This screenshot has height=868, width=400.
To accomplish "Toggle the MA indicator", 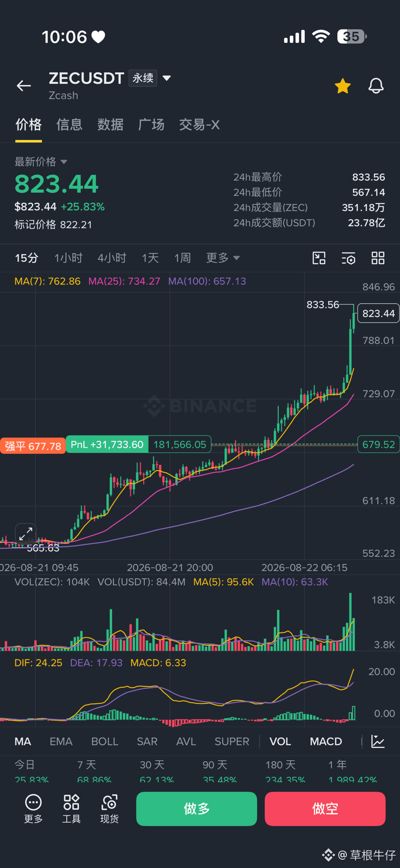I will pyautogui.click(x=23, y=742).
